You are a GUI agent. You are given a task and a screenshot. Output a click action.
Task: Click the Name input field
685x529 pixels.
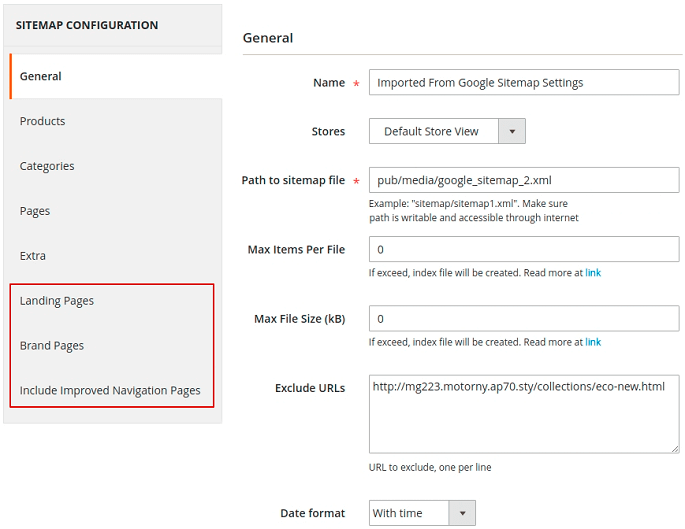pos(523,83)
